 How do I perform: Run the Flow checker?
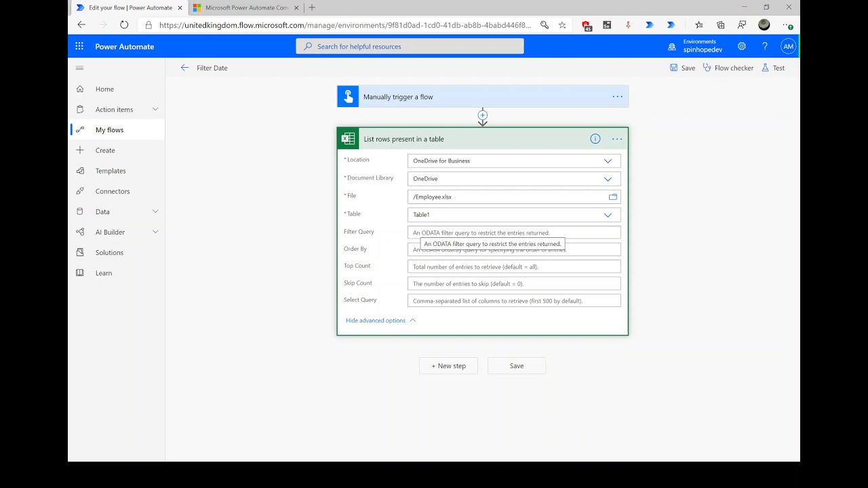728,68
